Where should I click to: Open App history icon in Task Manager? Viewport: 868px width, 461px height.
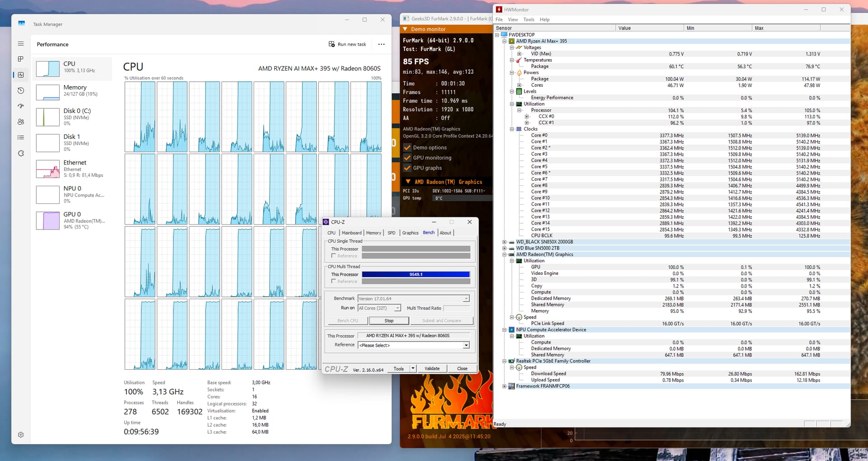coord(21,90)
